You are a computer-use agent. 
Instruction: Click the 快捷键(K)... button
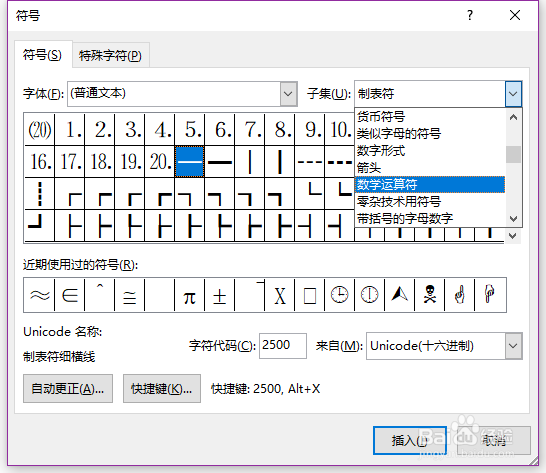pyautogui.click(x=162, y=389)
